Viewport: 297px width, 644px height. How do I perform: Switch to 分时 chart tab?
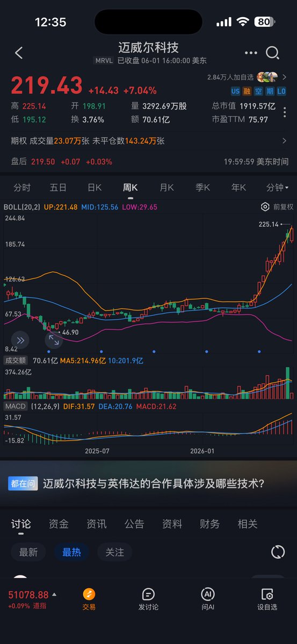(x=22, y=187)
